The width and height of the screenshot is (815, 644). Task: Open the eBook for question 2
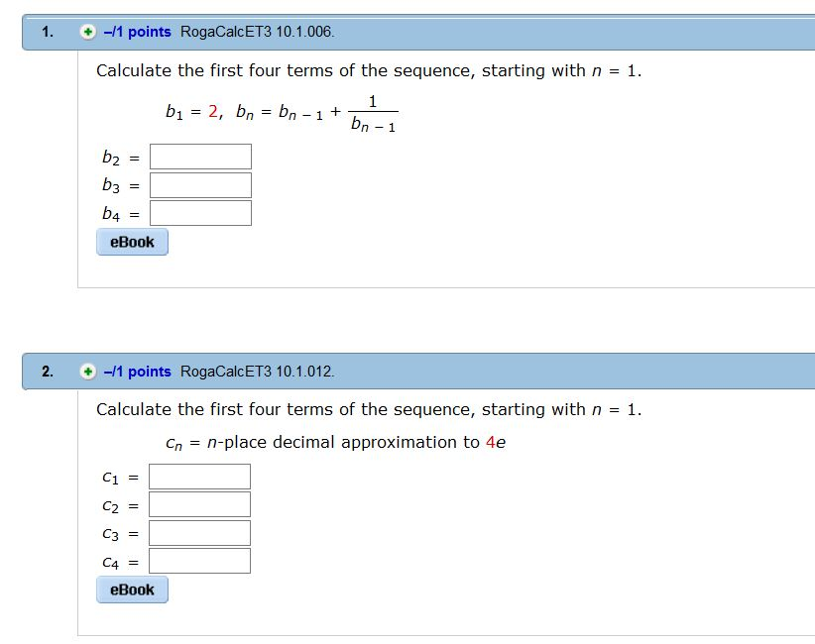tap(132, 590)
